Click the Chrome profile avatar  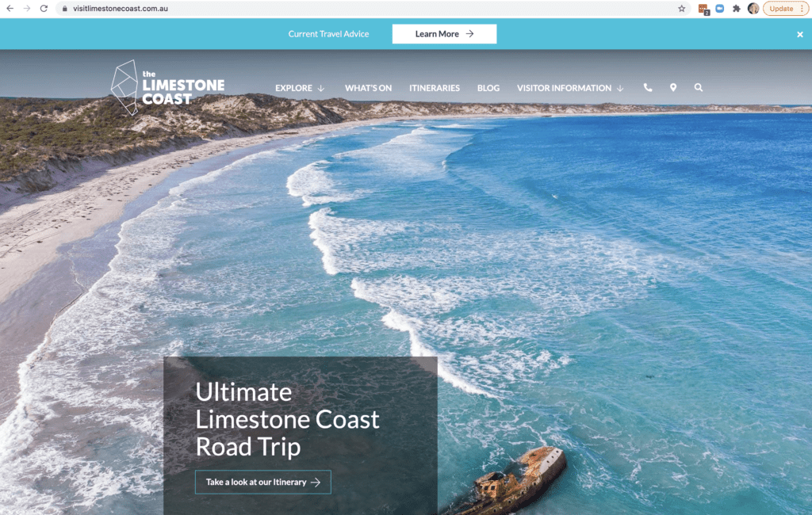click(753, 8)
